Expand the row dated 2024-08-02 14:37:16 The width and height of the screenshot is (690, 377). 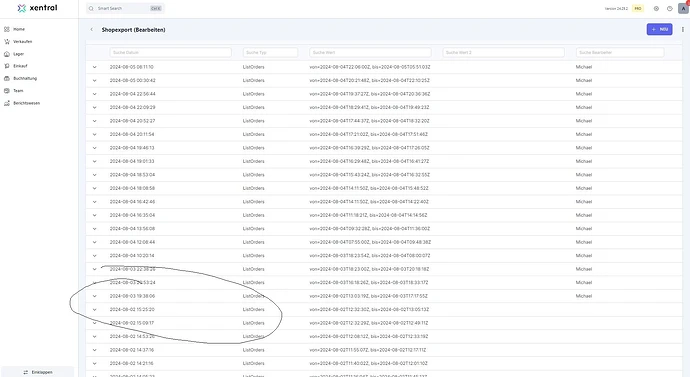pyautogui.click(x=95, y=350)
